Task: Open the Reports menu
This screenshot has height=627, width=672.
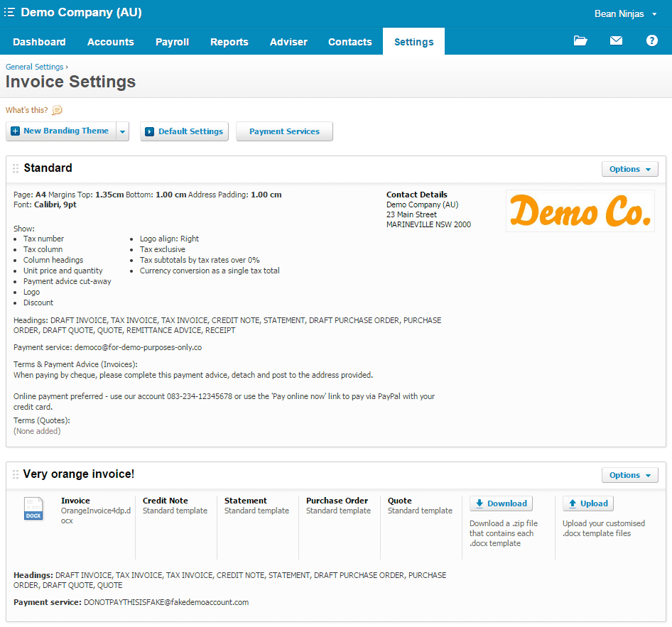Action: point(229,42)
